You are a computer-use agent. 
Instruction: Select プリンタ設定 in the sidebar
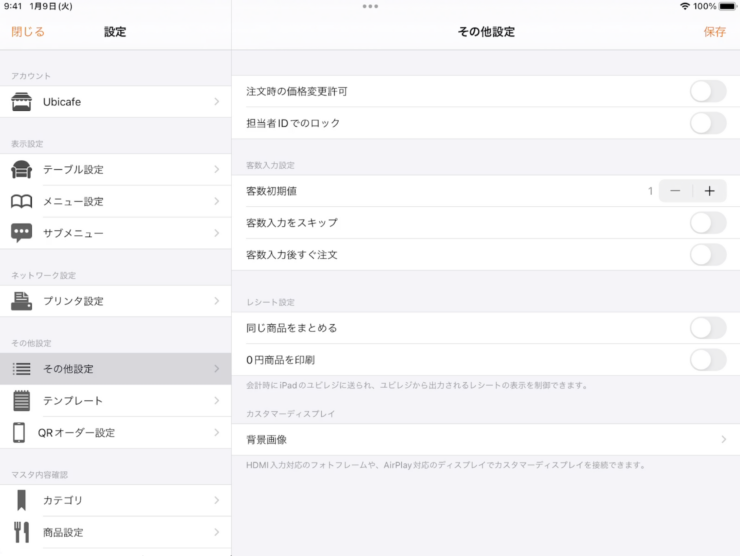tap(116, 301)
